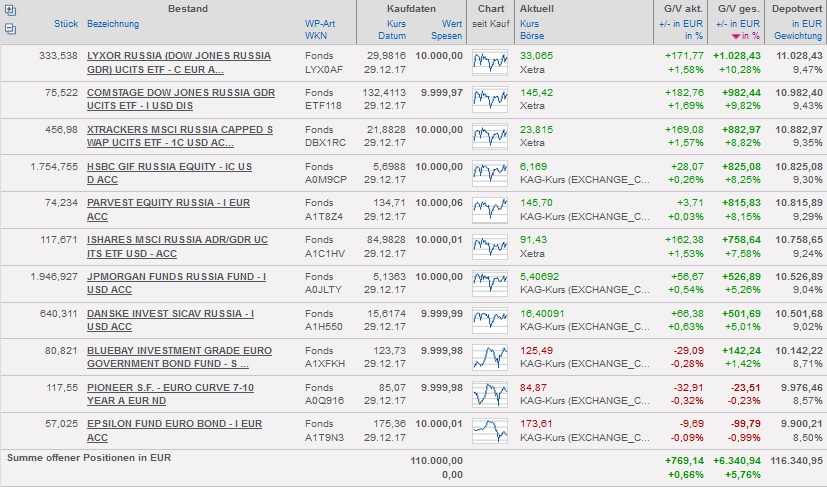Open PARVEST EQUITY RUSSIA chart thumbnail
Image resolution: width=827 pixels, height=487 pixels.
coord(490,209)
